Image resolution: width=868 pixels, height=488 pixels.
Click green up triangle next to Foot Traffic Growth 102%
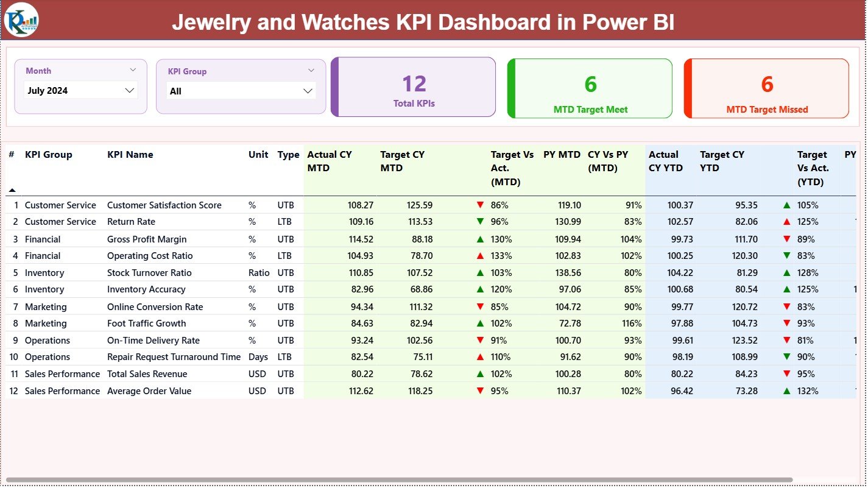coord(481,323)
